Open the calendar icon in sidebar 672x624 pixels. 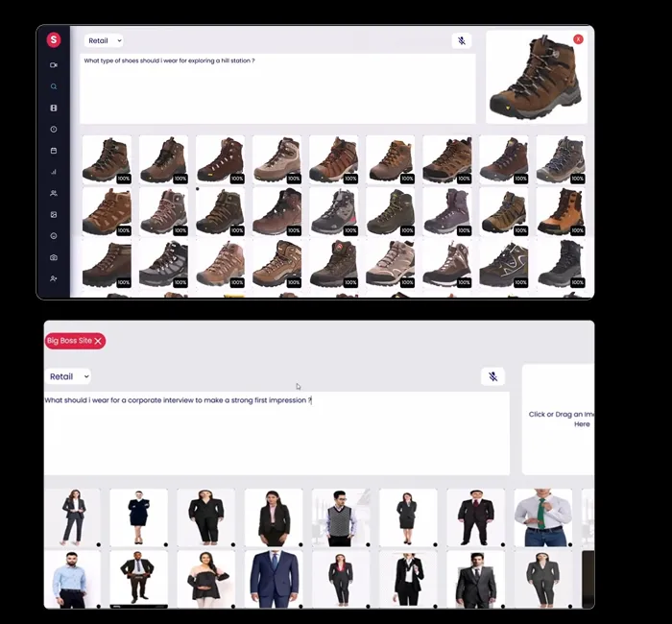click(x=54, y=151)
